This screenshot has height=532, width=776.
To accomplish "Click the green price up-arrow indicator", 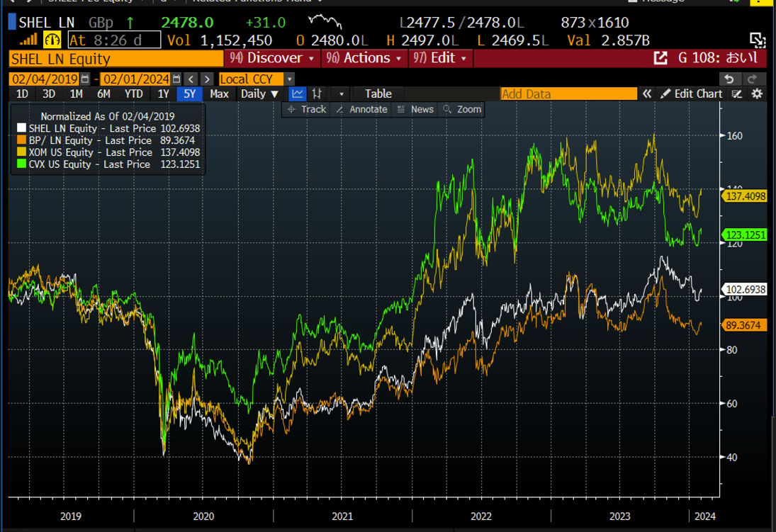I will [130, 23].
